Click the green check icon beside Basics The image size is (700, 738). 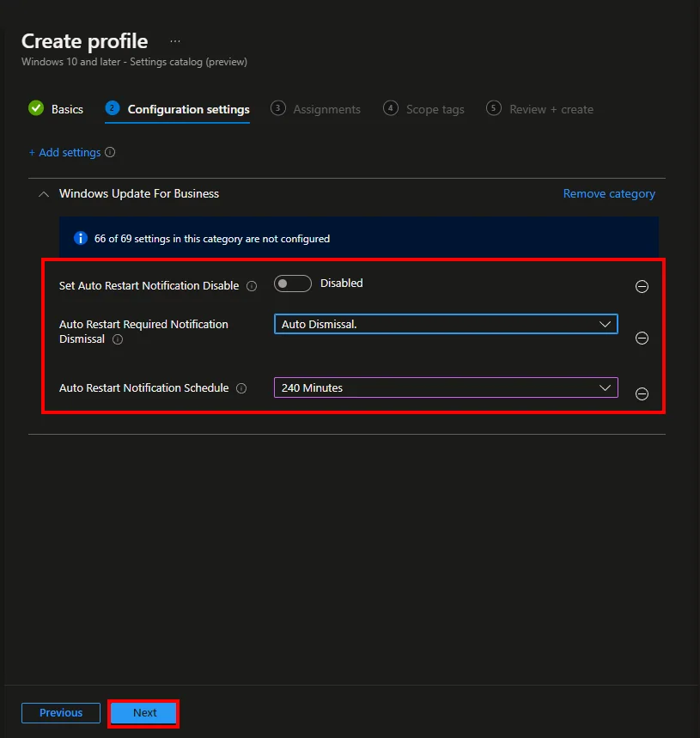coord(36,108)
